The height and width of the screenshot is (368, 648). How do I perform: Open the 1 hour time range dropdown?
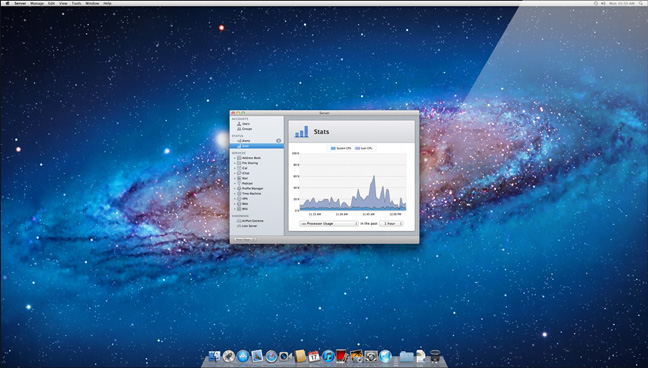pyautogui.click(x=391, y=223)
